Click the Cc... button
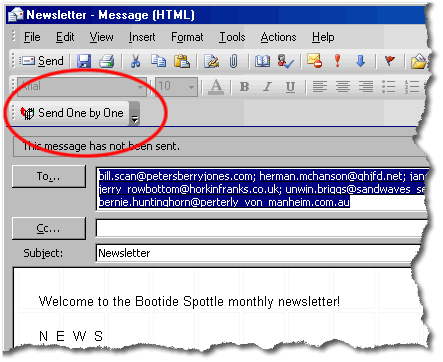443x362 pixels. [49, 229]
